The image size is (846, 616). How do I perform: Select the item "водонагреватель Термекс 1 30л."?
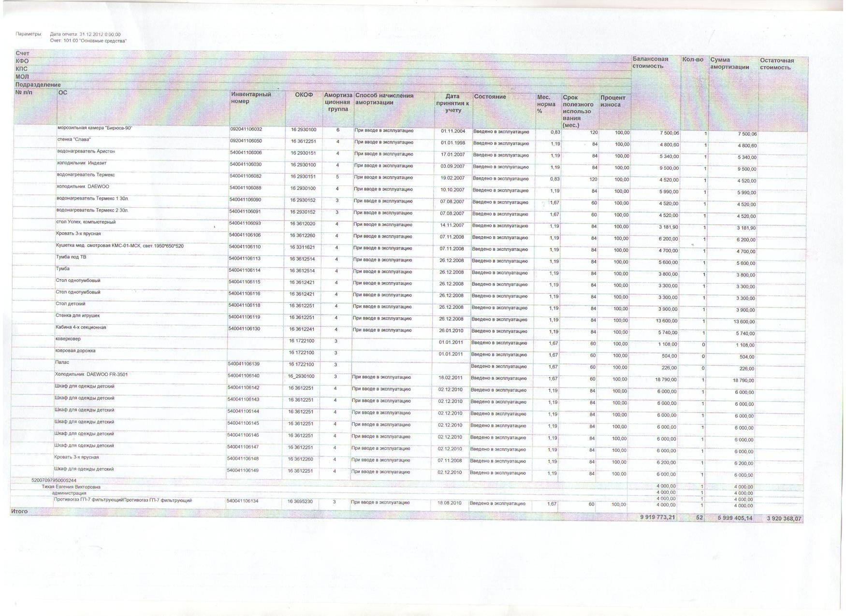click(x=93, y=198)
